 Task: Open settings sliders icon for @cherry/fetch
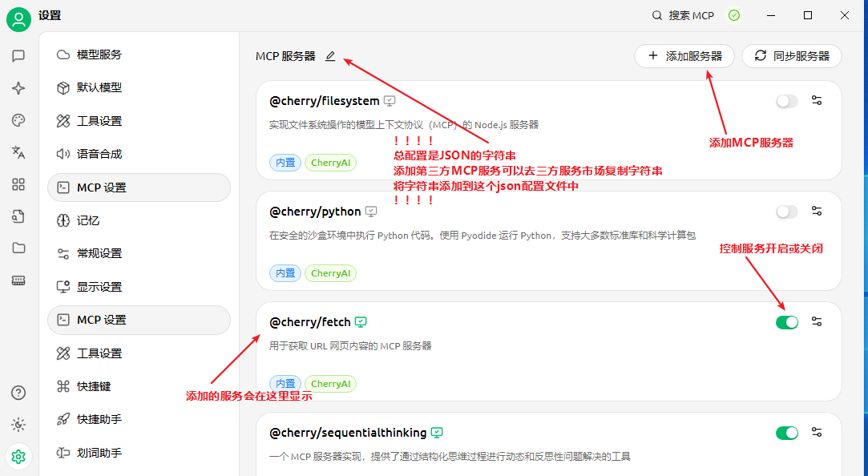click(x=817, y=322)
